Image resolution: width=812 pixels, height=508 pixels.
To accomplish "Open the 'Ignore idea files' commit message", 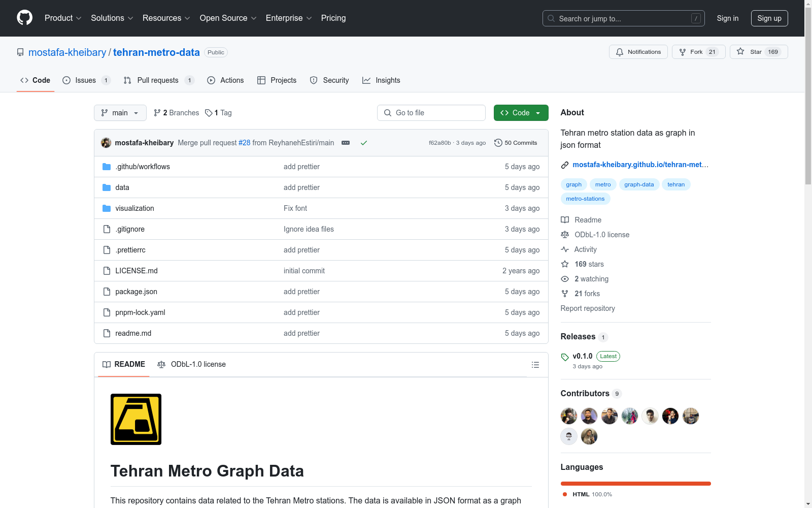I will pyautogui.click(x=309, y=229).
